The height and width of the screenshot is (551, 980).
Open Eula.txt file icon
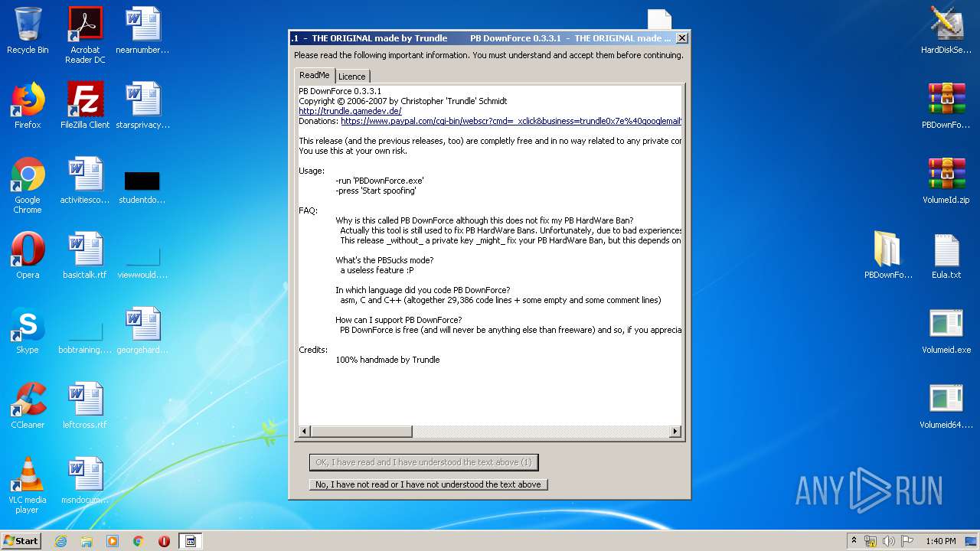point(946,256)
